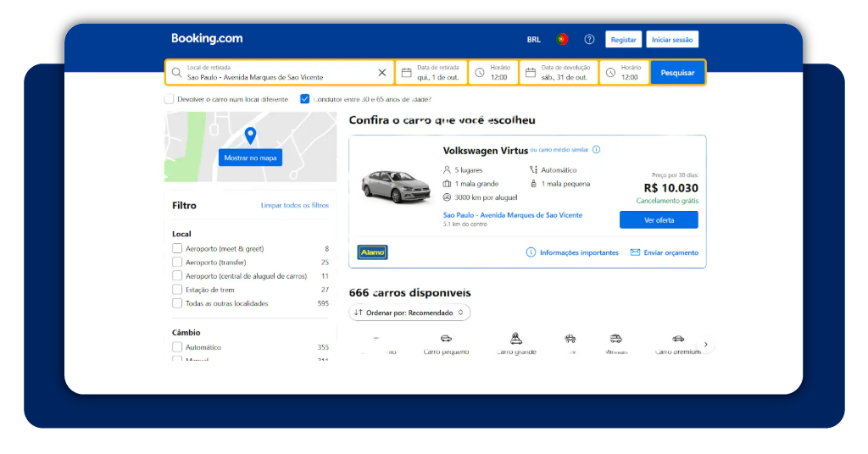Check Todas as outras localidades filter
The height and width of the screenshot is (454, 868).
(x=177, y=303)
